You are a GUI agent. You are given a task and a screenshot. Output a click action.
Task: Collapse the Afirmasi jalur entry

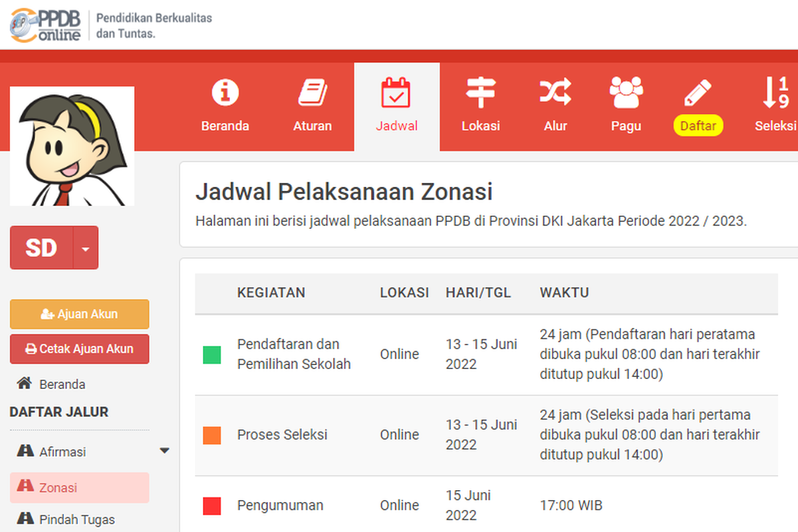tap(164, 450)
